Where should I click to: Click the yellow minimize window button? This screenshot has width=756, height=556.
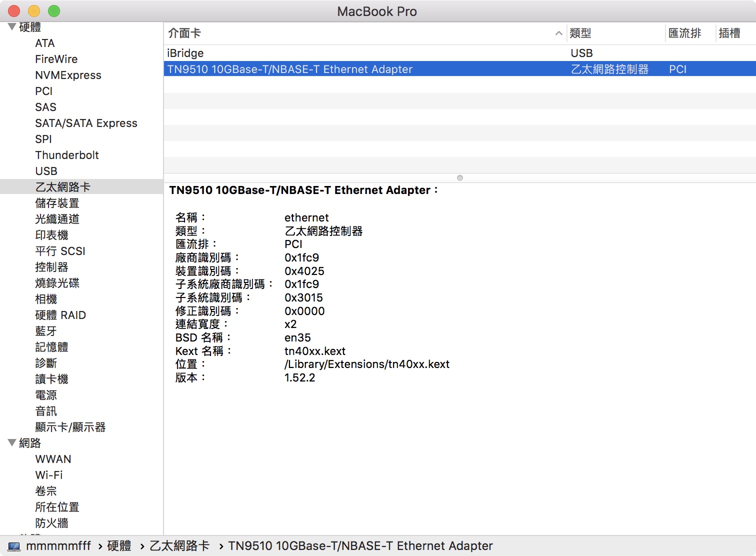(x=34, y=11)
